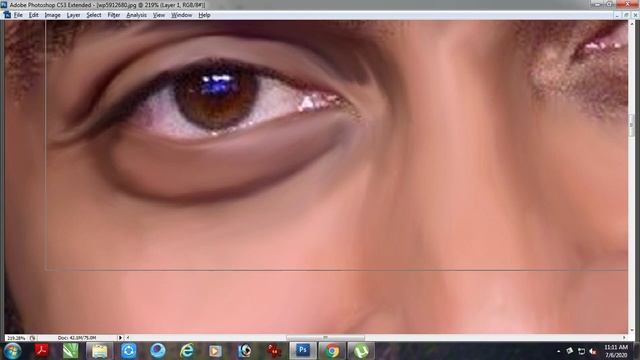640x360 pixels.
Task: Open uTorrent from the taskbar
Action: [361, 351]
